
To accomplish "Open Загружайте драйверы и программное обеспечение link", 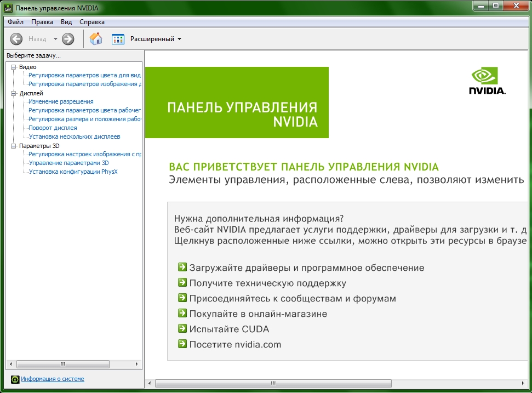I will [x=306, y=268].
